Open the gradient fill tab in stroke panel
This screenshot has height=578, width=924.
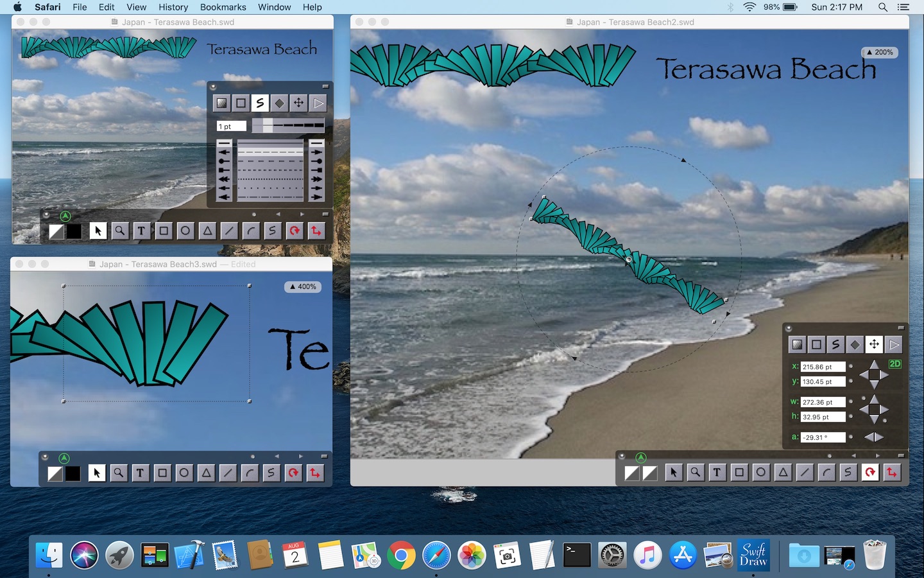[221, 103]
